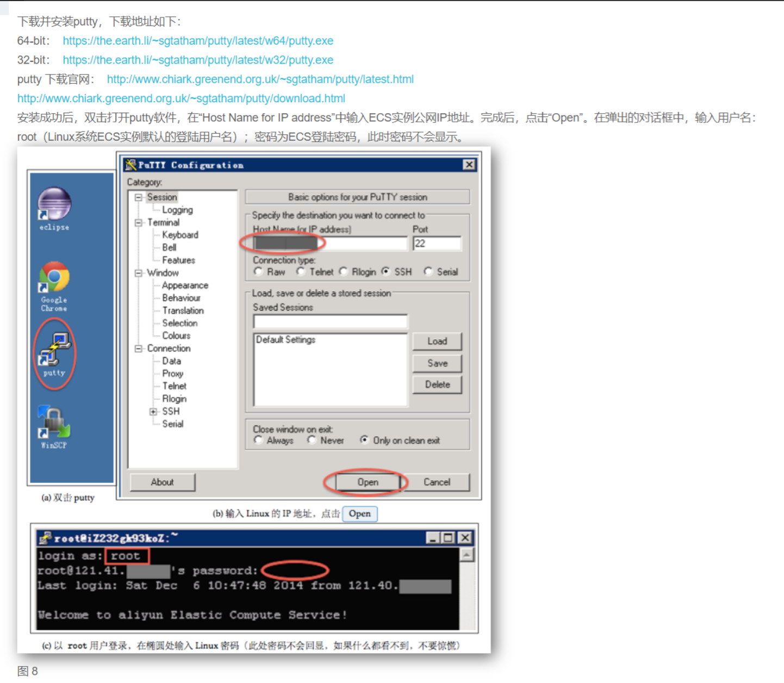Select Selection in the category tree

pos(179,323)
